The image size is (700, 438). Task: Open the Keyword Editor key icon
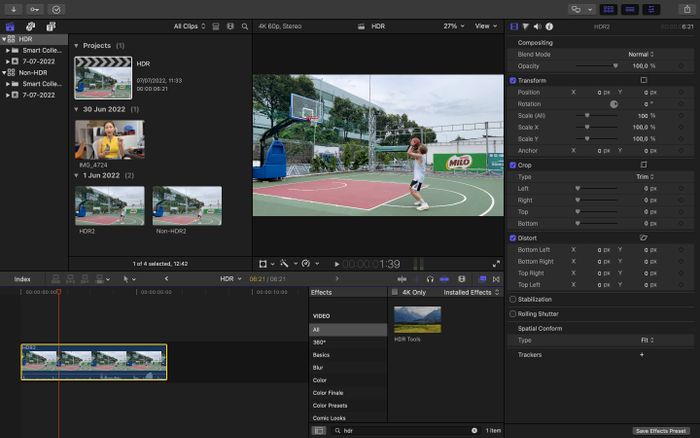35,9
